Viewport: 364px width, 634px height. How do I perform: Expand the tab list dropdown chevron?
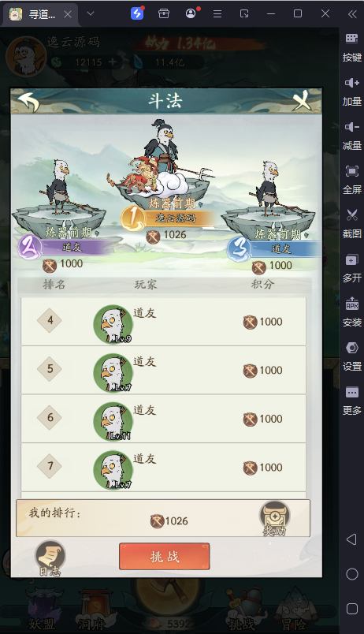click(x=91, y=13)
